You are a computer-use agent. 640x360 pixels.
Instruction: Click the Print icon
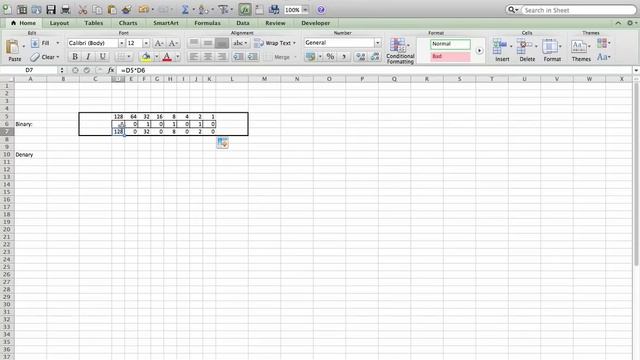pyautogui.click(x=65, y=9)
